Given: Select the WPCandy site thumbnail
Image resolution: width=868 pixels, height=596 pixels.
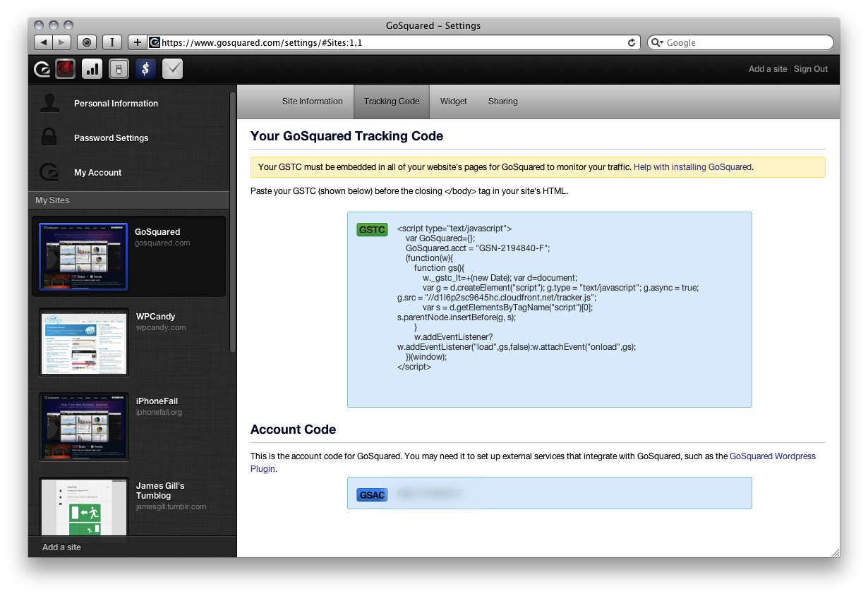Looking at the screenshot, I should click(x=84, y=341).
